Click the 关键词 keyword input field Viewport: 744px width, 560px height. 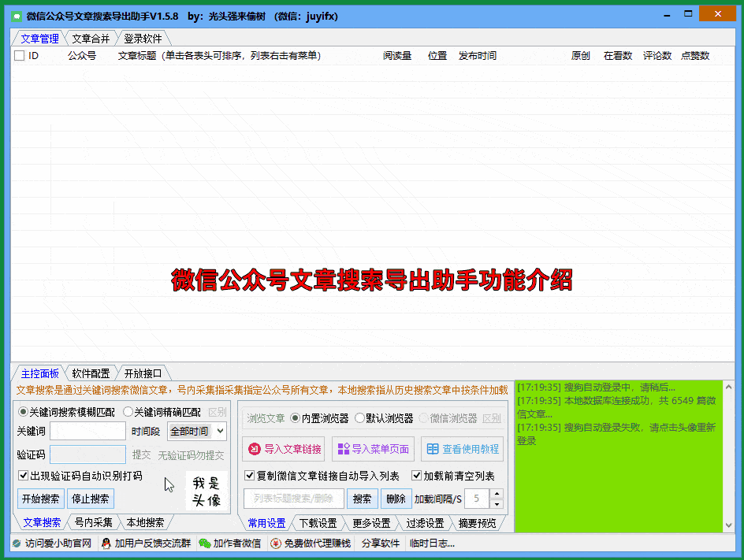(87, 431)
